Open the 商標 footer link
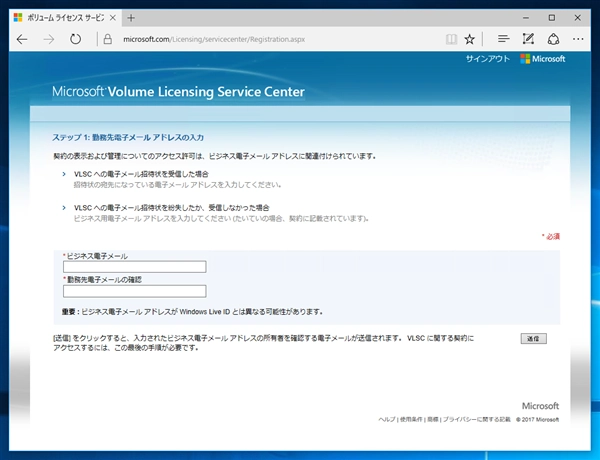Image resolution: width=600 pixels, height=460 pixels. [433, 419]
